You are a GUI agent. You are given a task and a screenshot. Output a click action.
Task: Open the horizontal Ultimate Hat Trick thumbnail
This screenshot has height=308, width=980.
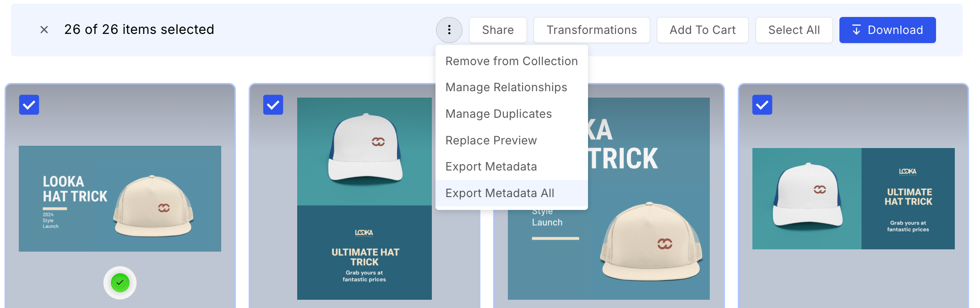(x=853, y=198)
